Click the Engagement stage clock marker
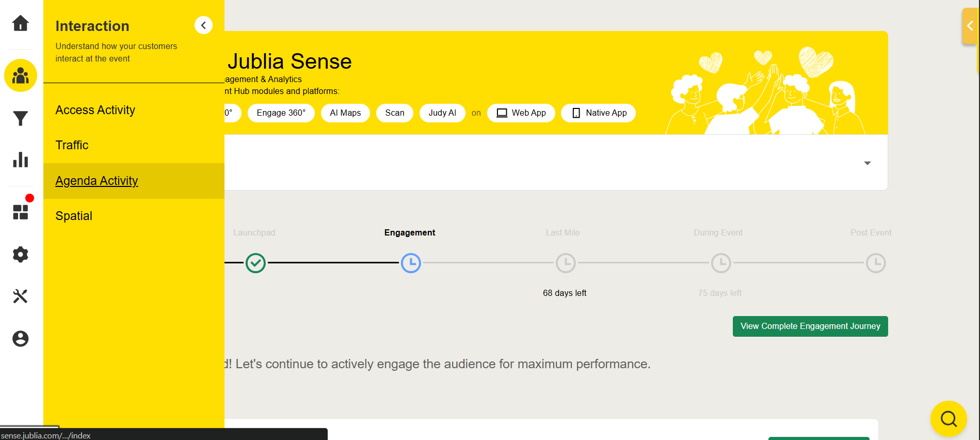The image size is (980, 440). [x=411, y=263]
